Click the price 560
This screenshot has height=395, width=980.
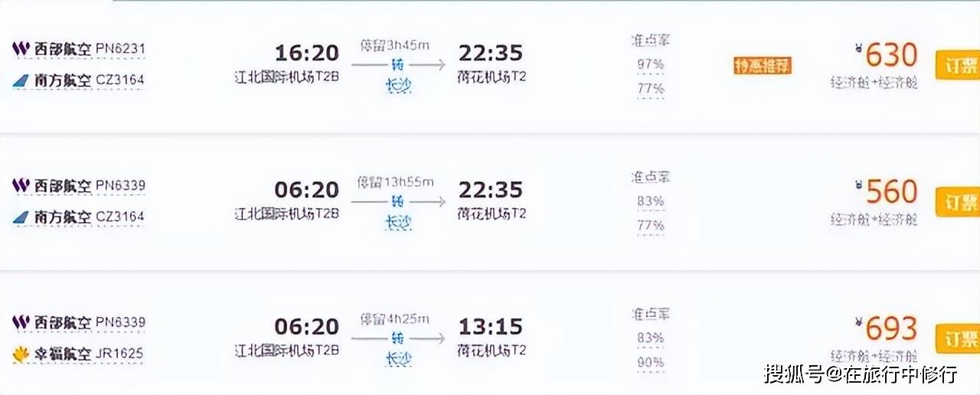coord(891,191)
